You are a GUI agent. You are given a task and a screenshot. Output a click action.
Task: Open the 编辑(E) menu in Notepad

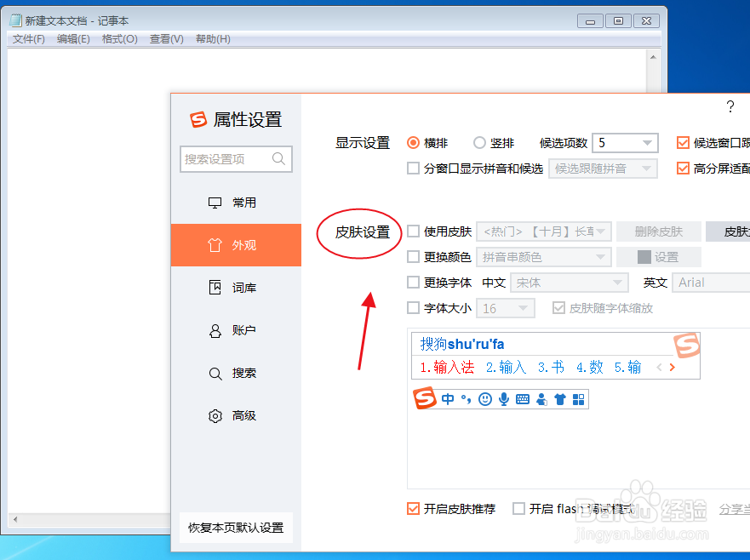73,39
